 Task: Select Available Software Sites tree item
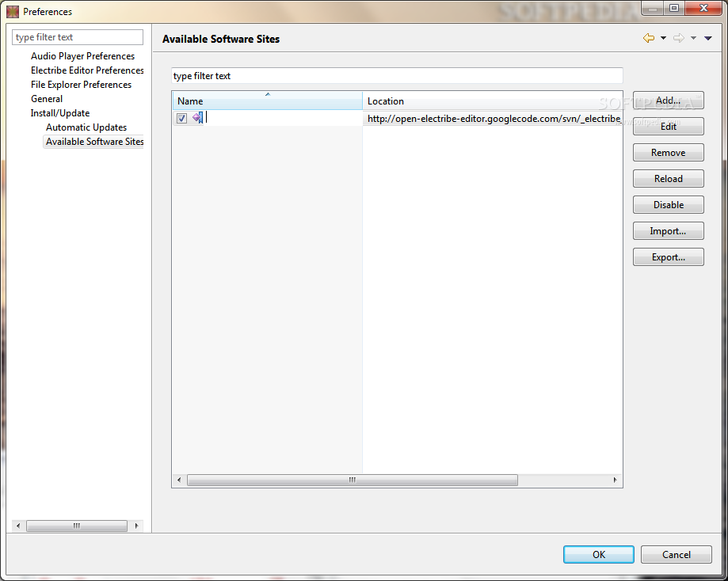pyautogui.click(x=94, y=142)
